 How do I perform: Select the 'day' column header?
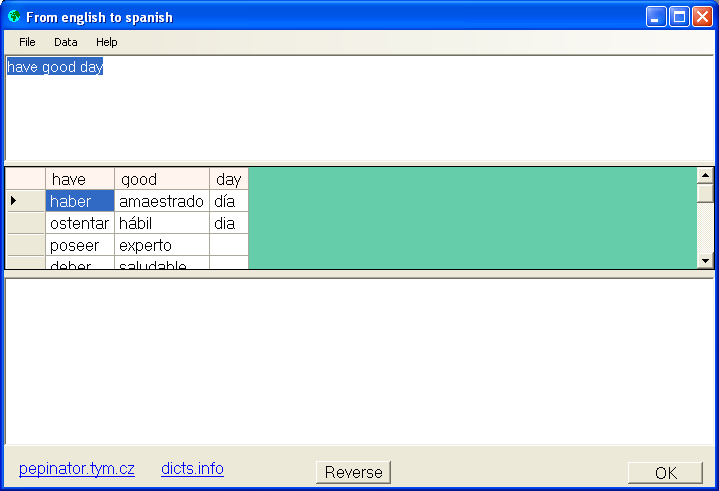(x=229, y=179)
